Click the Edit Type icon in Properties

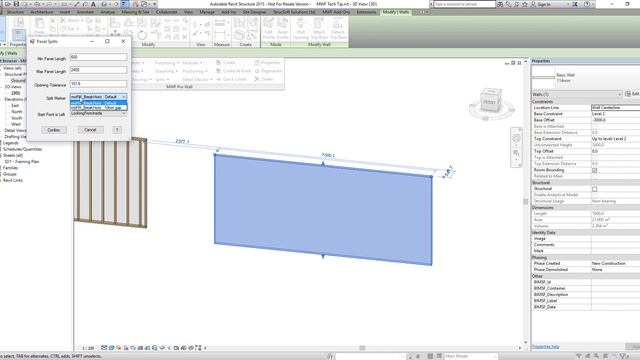point(628,94)
